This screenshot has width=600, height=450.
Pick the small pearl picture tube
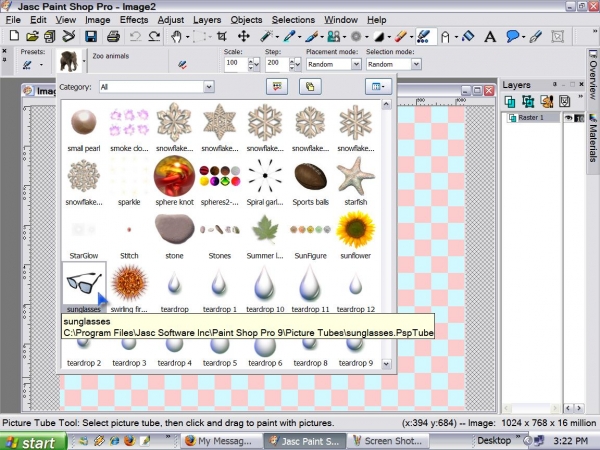(x=84, y=127)
